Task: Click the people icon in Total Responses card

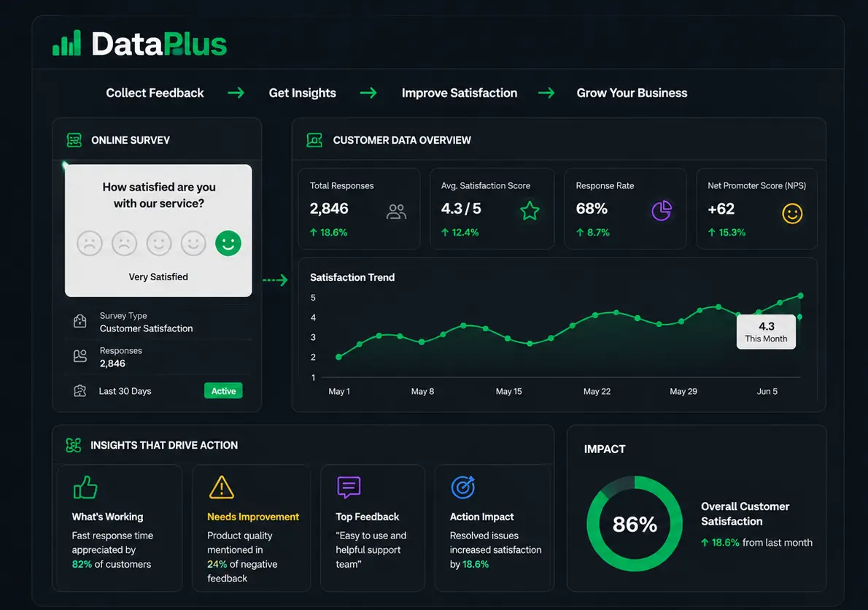Action: pos(396,212)
